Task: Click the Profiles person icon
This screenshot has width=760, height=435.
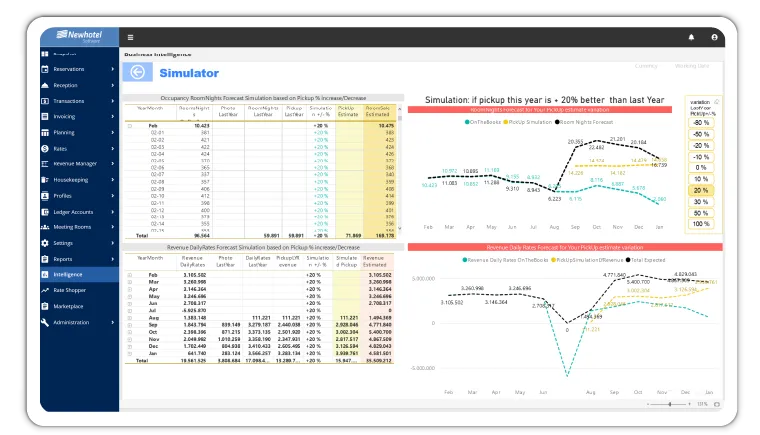Action: click(45, 196)
